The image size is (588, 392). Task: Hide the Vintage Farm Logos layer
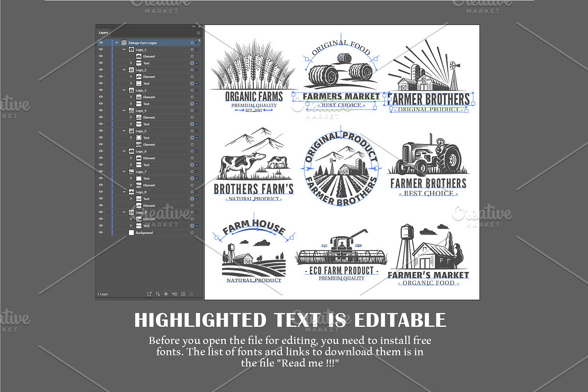(101, 43)
